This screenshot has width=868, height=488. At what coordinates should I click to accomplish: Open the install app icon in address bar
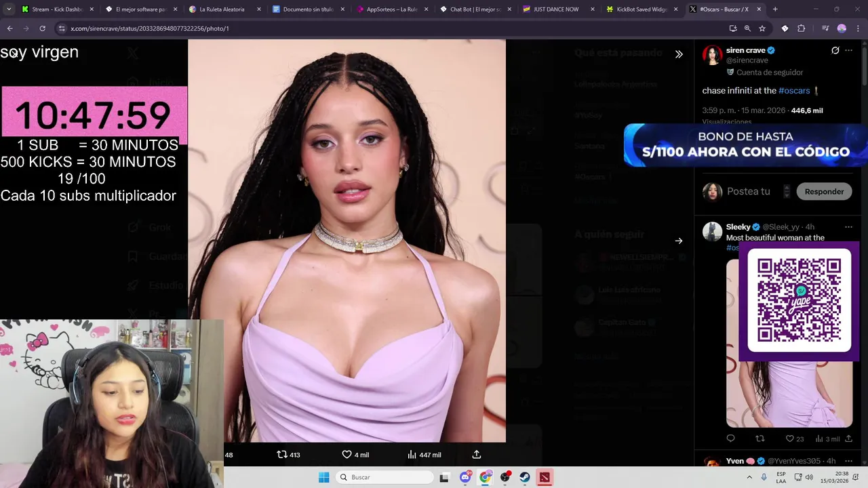click(x=733, y=28)
